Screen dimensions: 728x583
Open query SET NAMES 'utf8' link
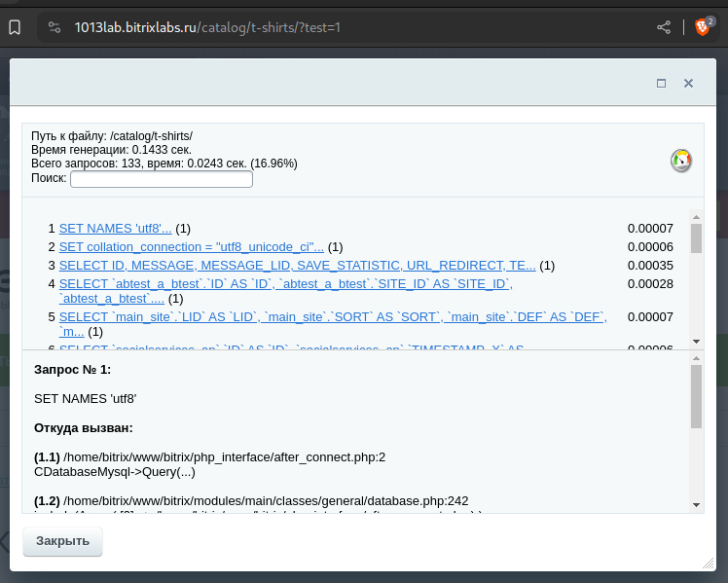click(x=115, y=229)
